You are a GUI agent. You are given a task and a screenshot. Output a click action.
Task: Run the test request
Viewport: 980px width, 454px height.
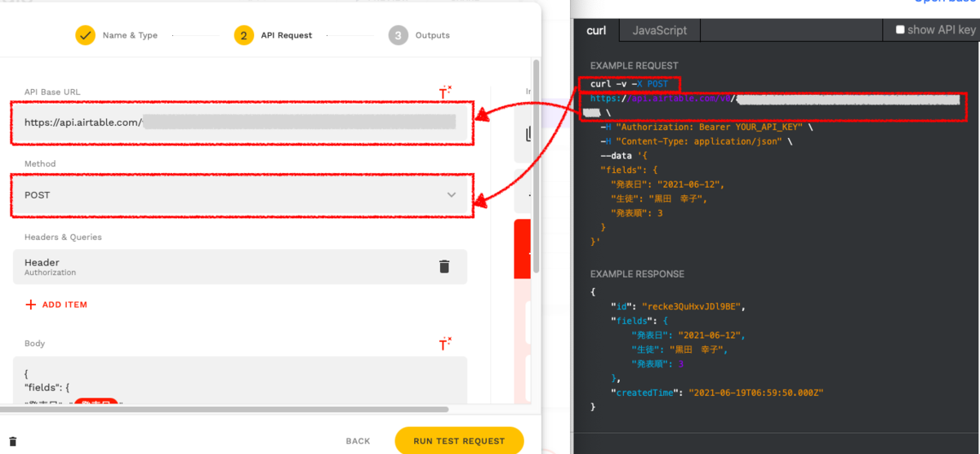459,441
